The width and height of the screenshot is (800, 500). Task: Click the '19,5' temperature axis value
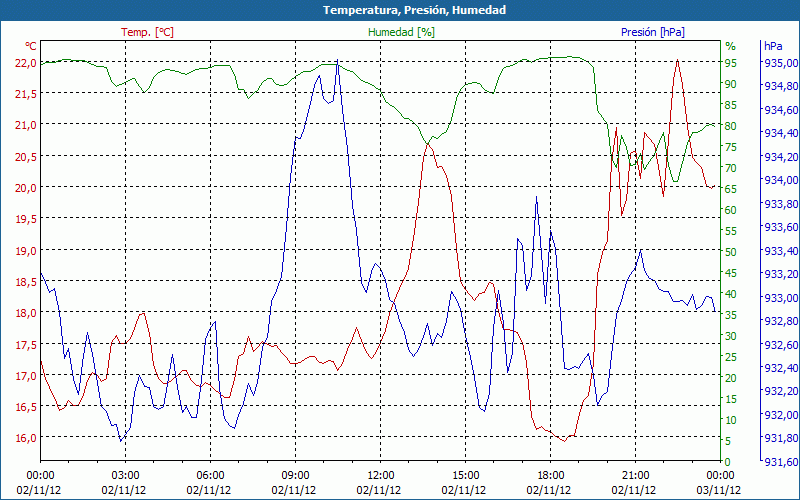coord(27,219)
